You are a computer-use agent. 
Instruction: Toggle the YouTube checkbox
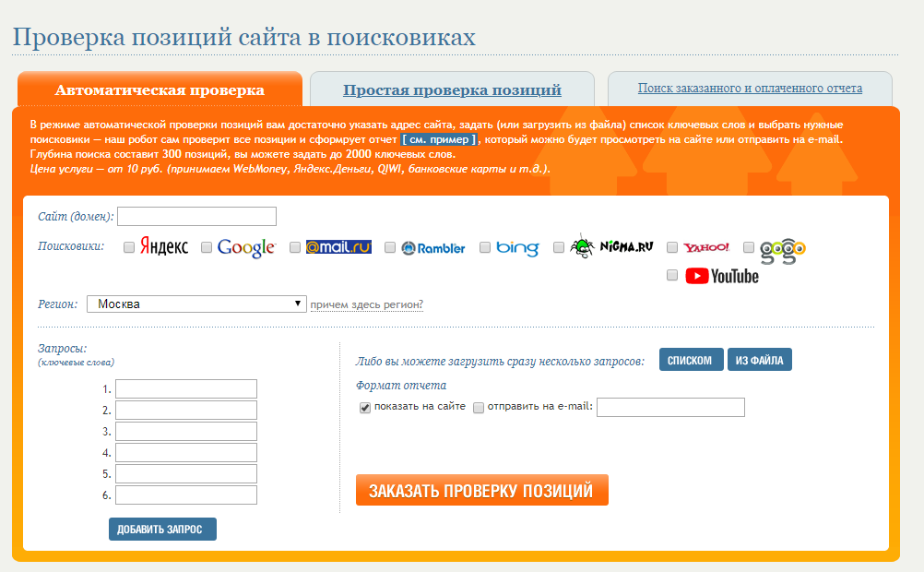[x=671, y=275]
